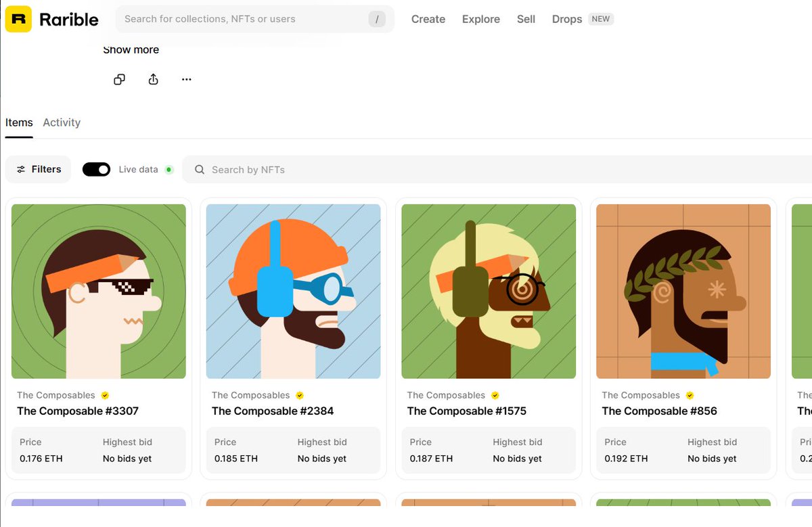This screenshot has width=812, height=527.
Task: Click verified badge on The Composable #2384 card
Action: [x=300, y=395]
